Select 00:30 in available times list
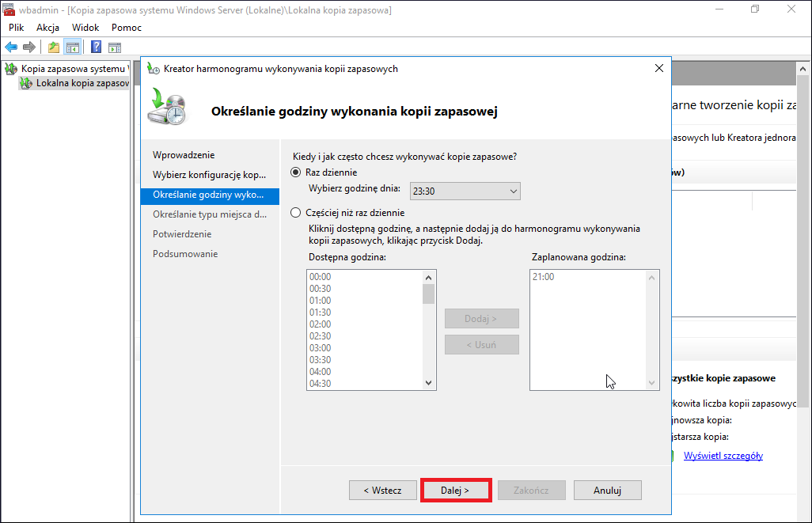 [320, 289]
